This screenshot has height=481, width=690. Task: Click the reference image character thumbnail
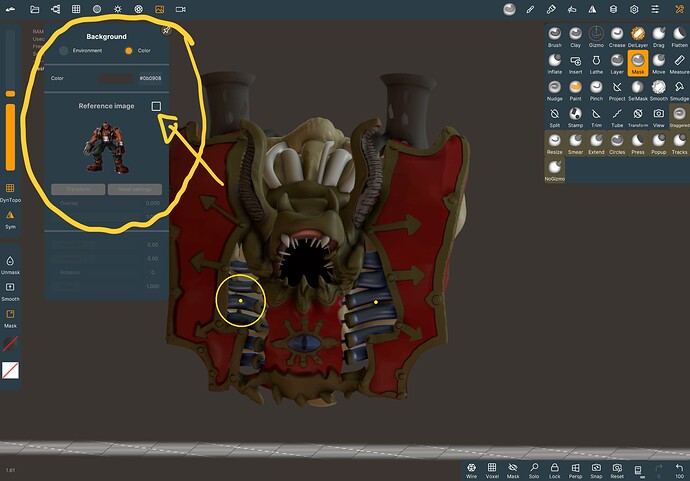[x=106, y=147]
